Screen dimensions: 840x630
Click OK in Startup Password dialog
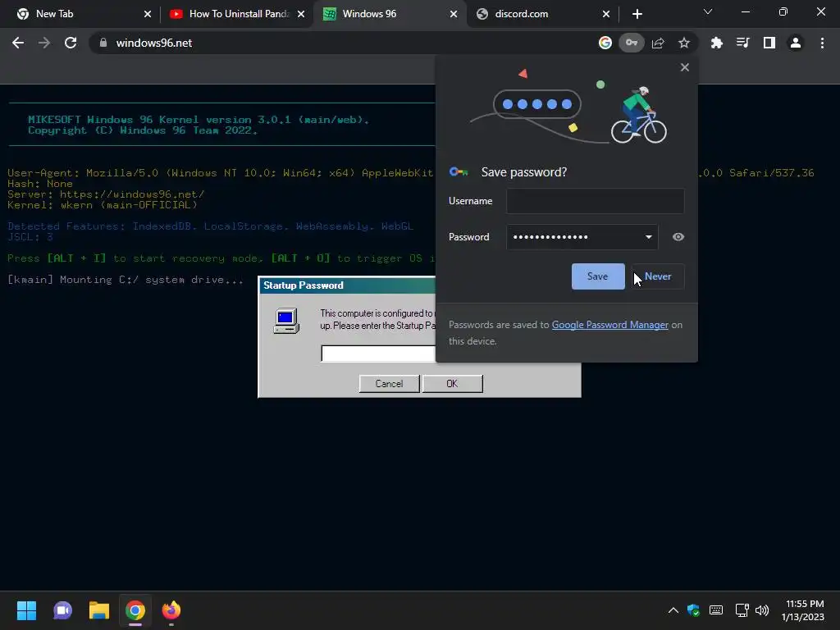point(452,384)
